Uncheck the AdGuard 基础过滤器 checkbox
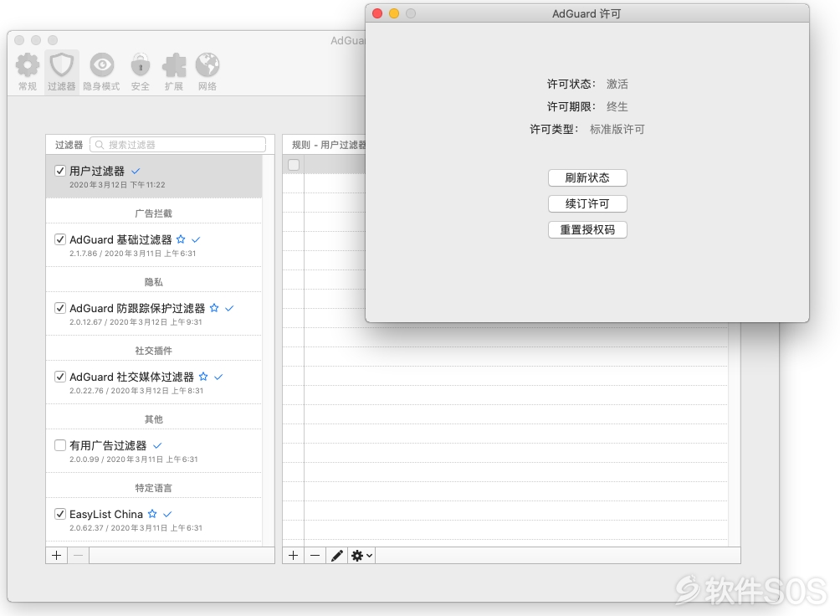This screenshot has height=616, width=840. point(60,239)
